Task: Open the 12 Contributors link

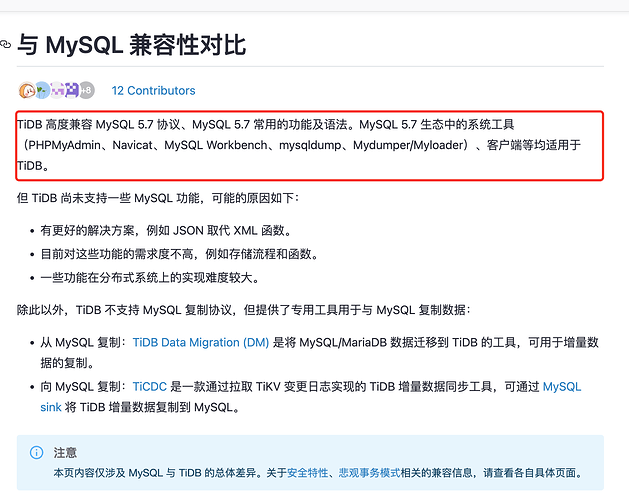Action: click(x=153, y=90)
